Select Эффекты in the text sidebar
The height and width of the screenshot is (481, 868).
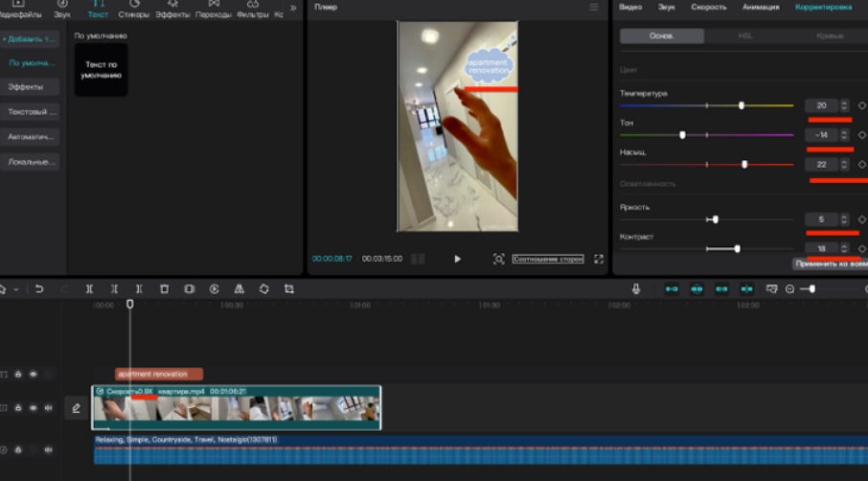(27, 87)
